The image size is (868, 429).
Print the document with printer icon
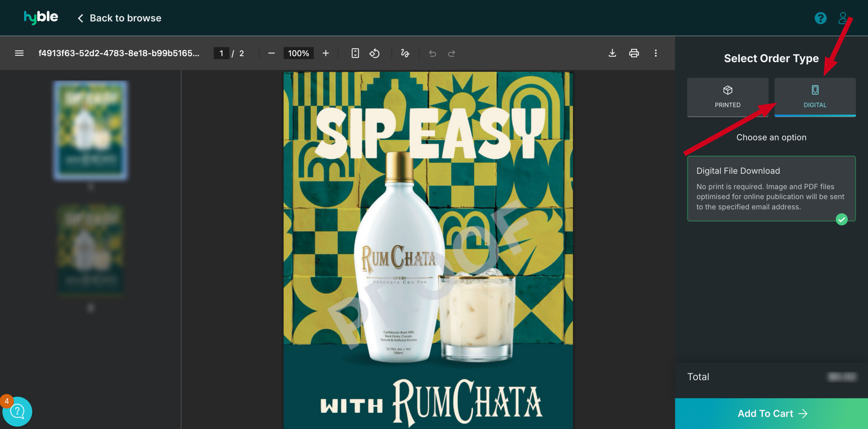pyautogui.click(x=634, y=53)
